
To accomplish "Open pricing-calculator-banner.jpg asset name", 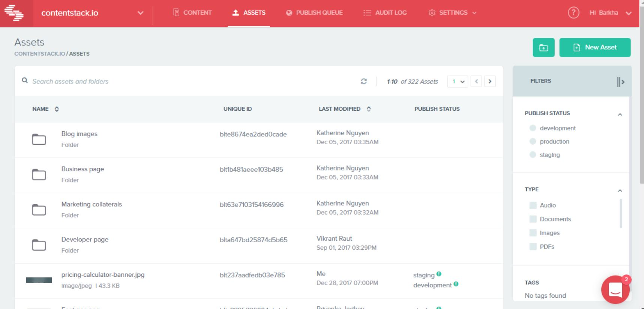I will [x=103, y=275].
